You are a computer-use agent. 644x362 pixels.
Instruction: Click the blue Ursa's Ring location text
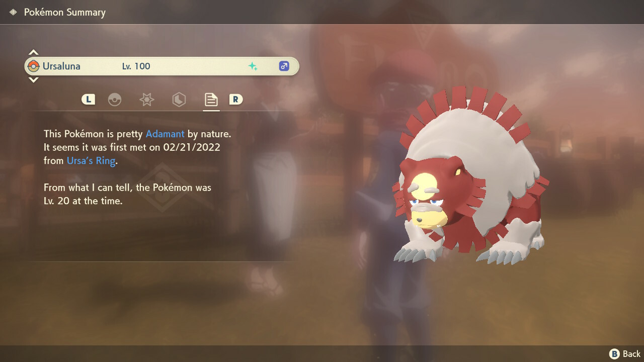click(x=91, y=161)
